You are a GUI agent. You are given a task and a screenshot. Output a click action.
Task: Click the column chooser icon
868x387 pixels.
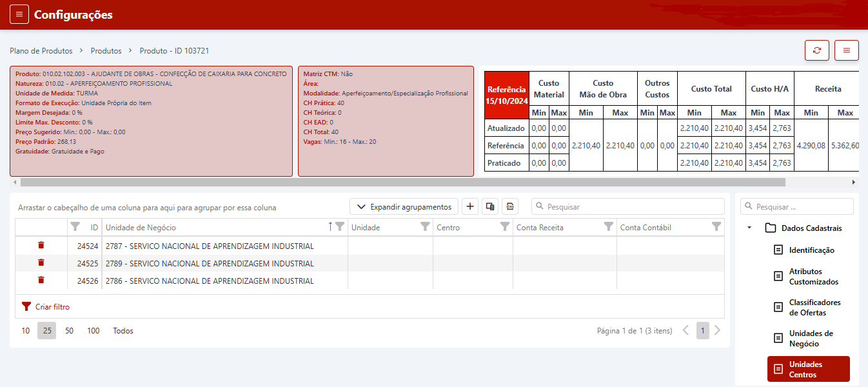[x=490, y=206]
